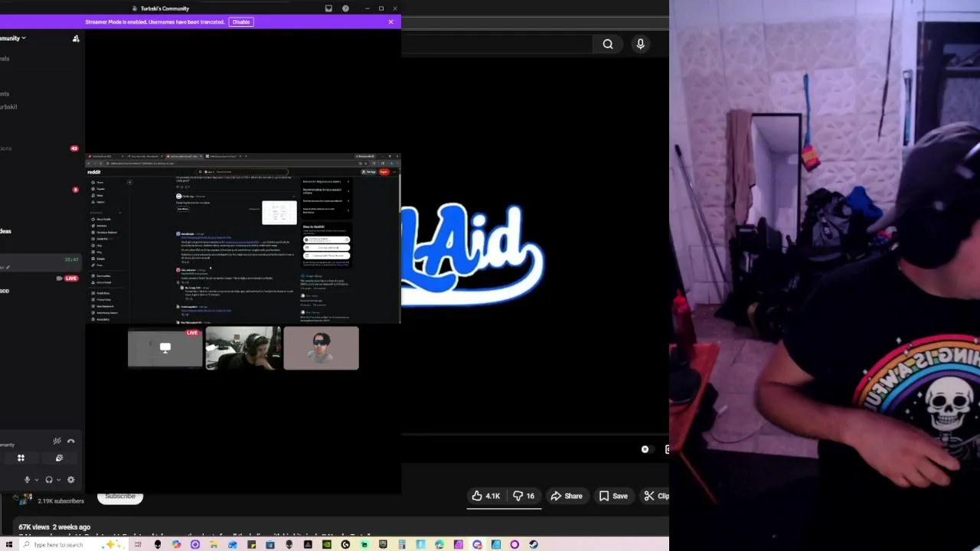980x551 pixels.
Task: Dislike the YouTube video (16)
Action: coord(524,496)
